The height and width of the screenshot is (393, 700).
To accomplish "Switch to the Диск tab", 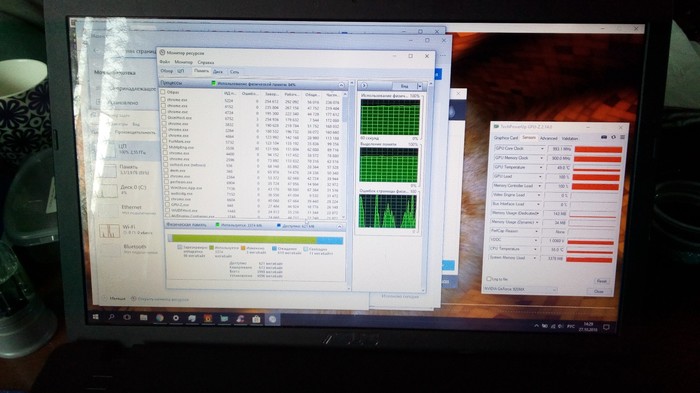I will pyautogui.click(x=218, y=71).
